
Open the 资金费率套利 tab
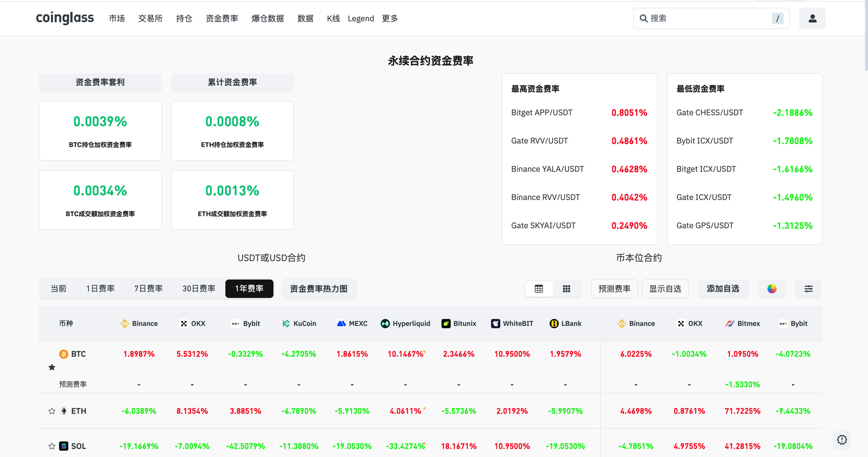(x=100, y=82)
